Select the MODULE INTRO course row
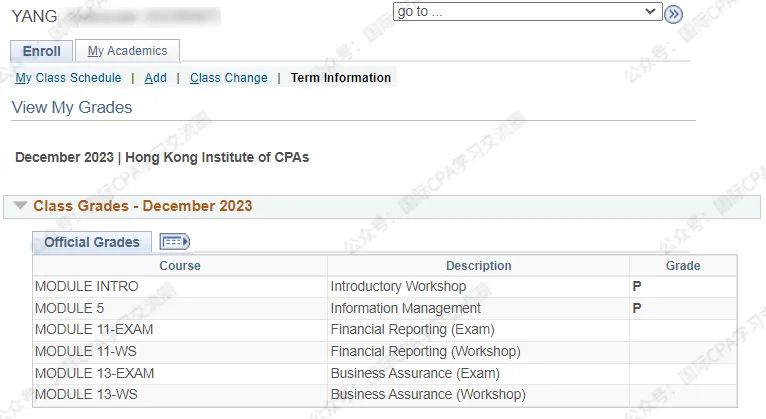766x419 pixels. click(x=385, y=287)
